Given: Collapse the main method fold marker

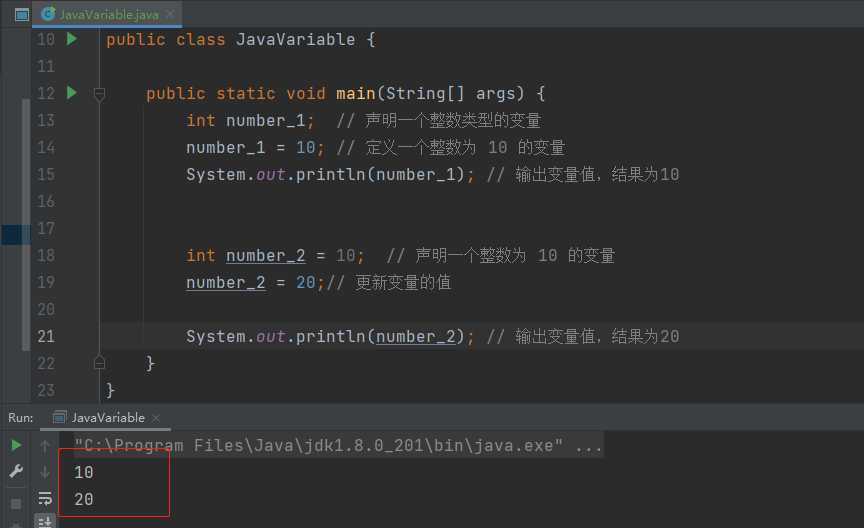Looking at the screenshot, I should [99, 93].
